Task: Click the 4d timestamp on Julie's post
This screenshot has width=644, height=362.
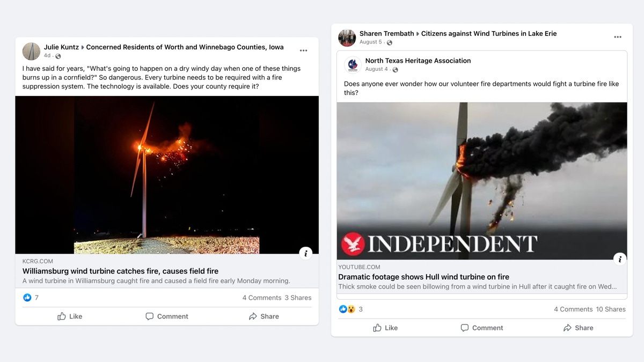Action: point(47,56)
